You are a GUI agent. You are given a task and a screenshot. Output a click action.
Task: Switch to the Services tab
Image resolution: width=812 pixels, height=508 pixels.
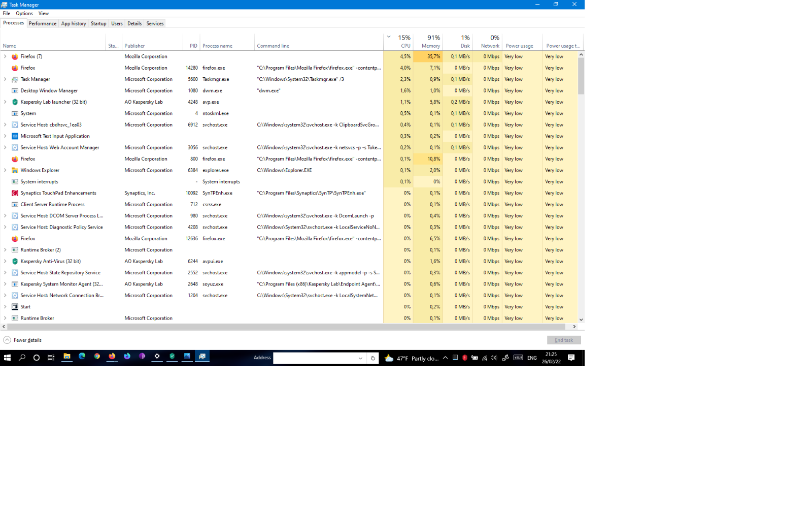pyautogui.click(x=155, y=23)
